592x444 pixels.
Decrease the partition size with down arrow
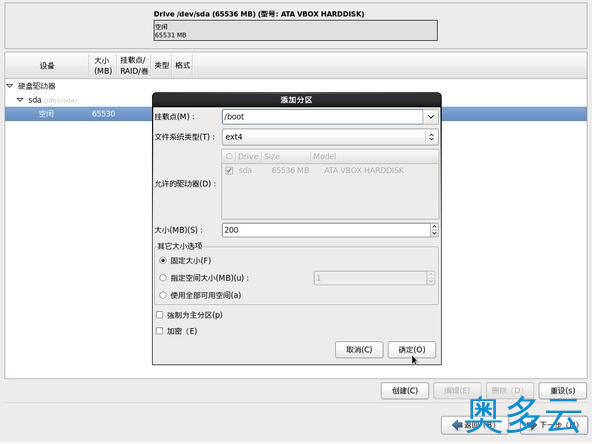pos(434,233)
